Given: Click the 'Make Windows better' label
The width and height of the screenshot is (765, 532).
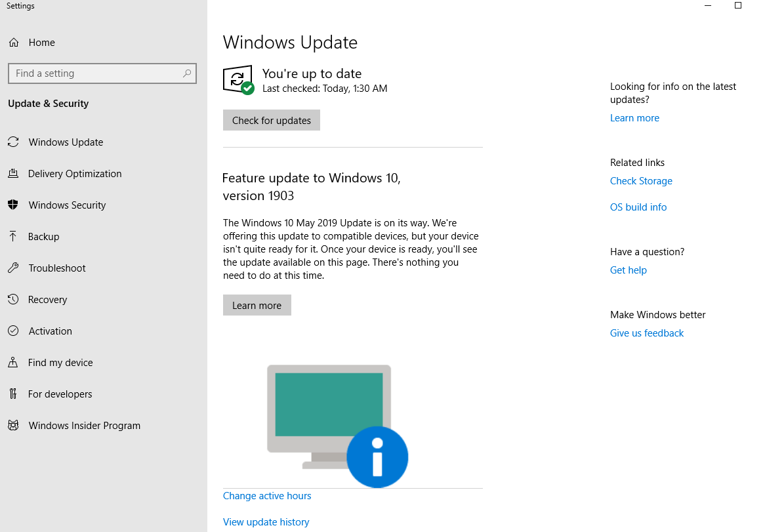Looking at the screenshot, I should 657,314.
